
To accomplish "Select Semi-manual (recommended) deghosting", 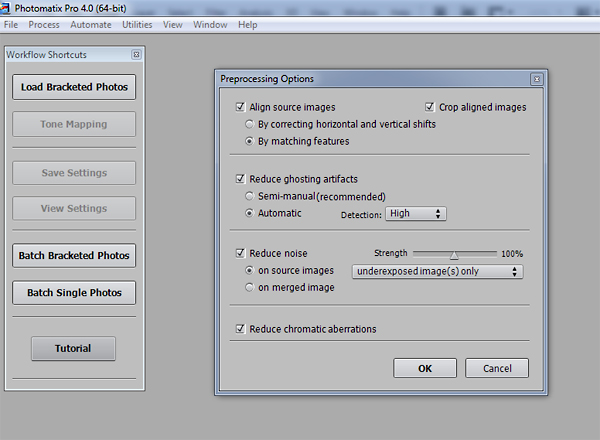I will coord(249,196).
